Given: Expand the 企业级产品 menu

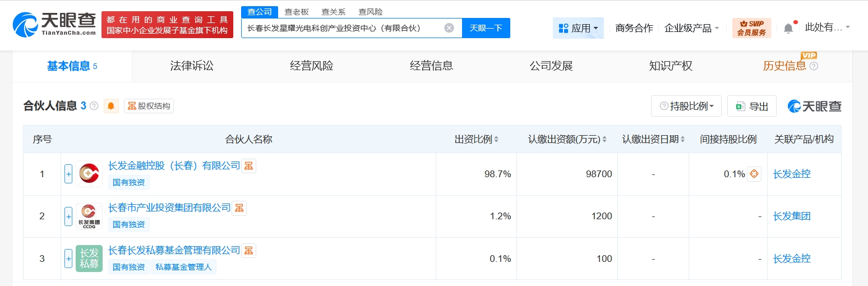Looking at the screenshot, I should 691,28.
